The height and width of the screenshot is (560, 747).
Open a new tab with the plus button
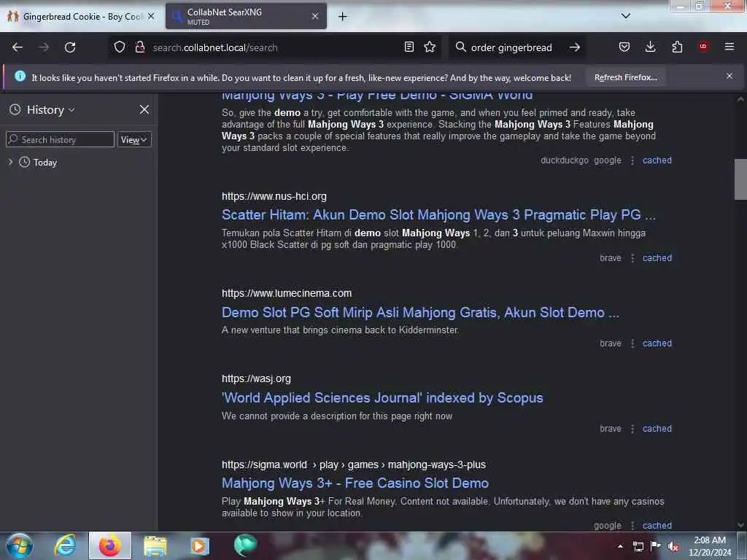pos(343,17)
